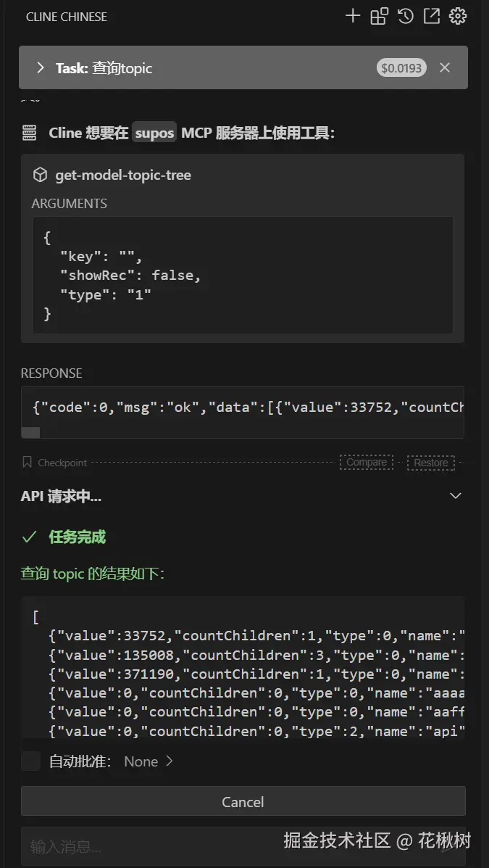Expand the Task 查询topic header chevron
489x868 pixels.
coord(41,67)
